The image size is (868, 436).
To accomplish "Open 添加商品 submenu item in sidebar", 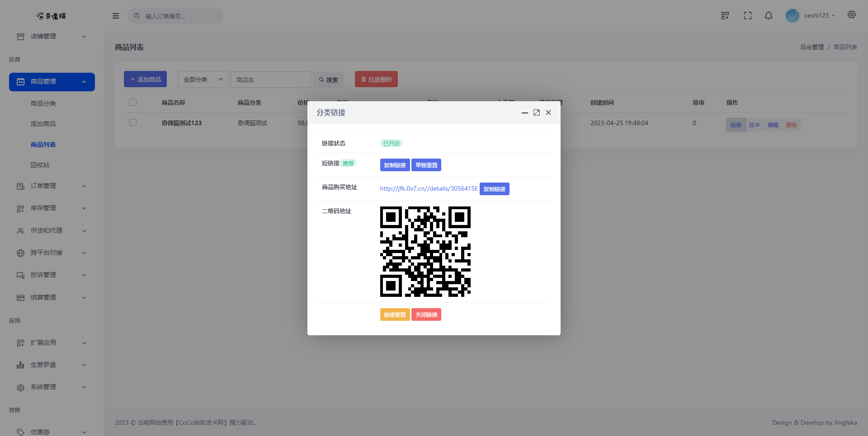I will pyautogui.click(x=43, y=124).
